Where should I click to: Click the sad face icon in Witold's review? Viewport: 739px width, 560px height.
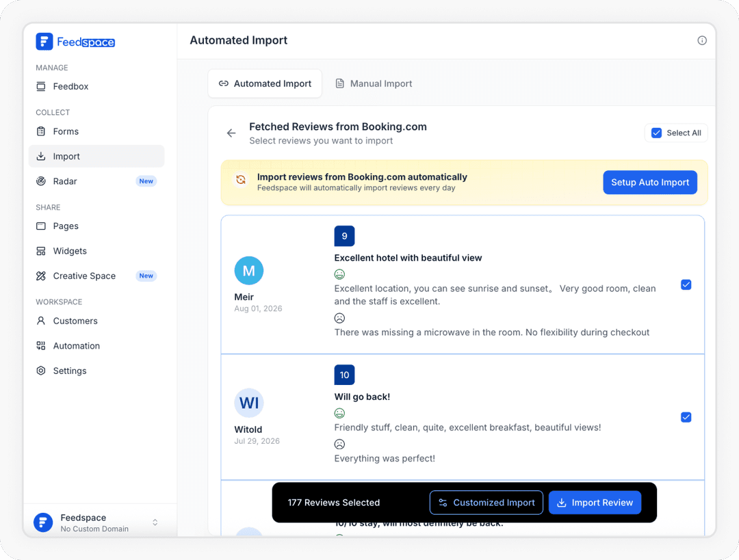click(339, 444)
